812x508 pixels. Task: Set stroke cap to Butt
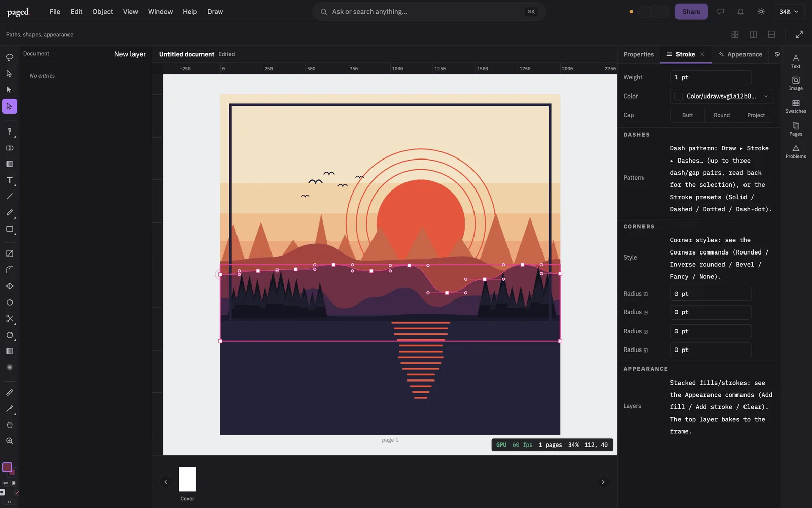687,115
